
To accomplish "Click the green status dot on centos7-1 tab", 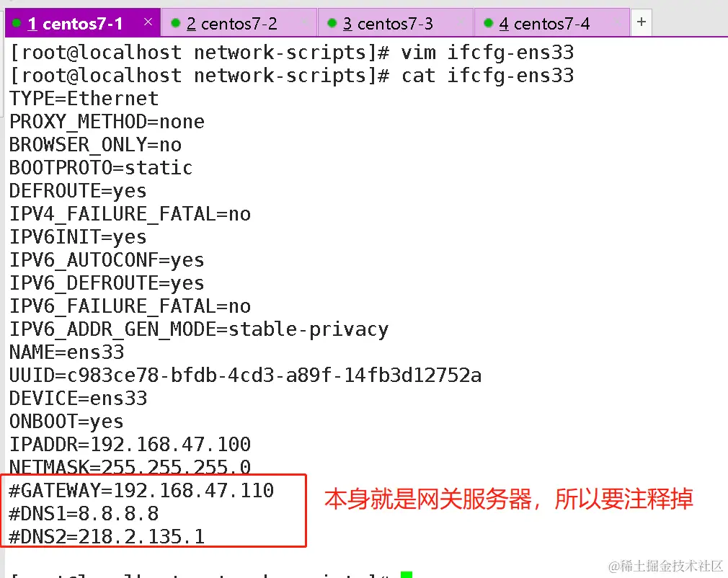I will [x=17, y=23].
